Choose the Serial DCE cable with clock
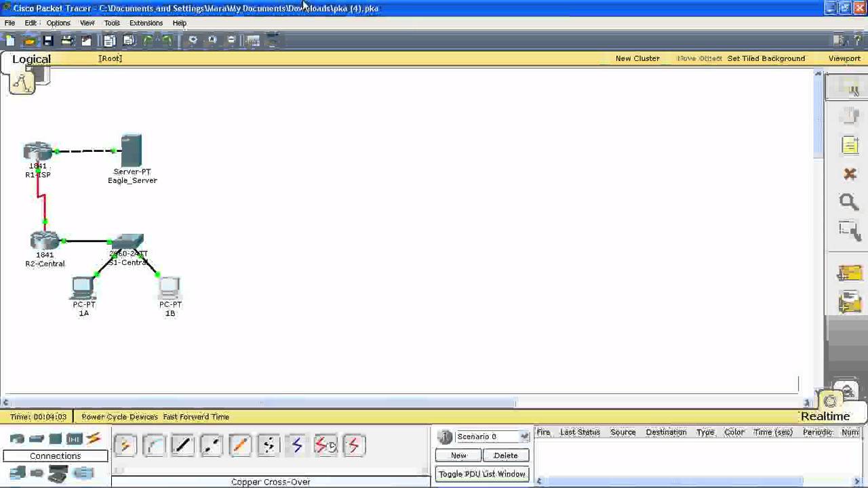 click(x=325, y=445)
